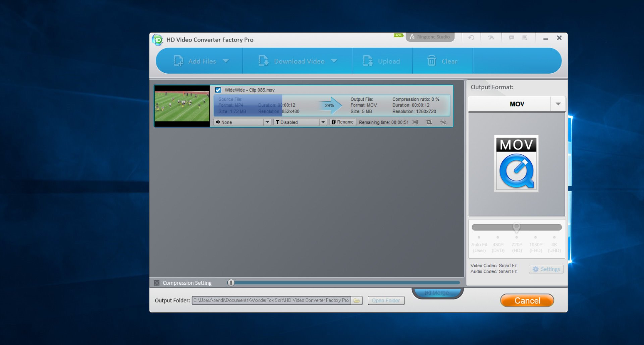
Task: Click Add Files button
Action: click(x=195, y=61)
